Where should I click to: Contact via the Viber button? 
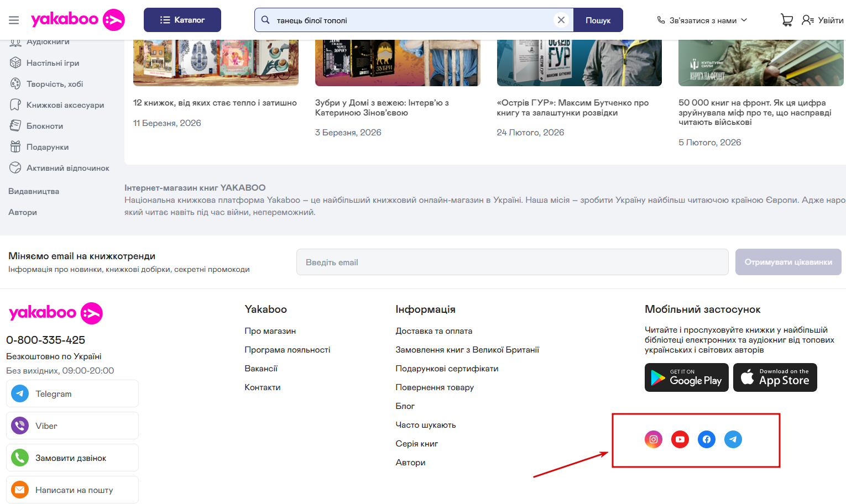72,426
